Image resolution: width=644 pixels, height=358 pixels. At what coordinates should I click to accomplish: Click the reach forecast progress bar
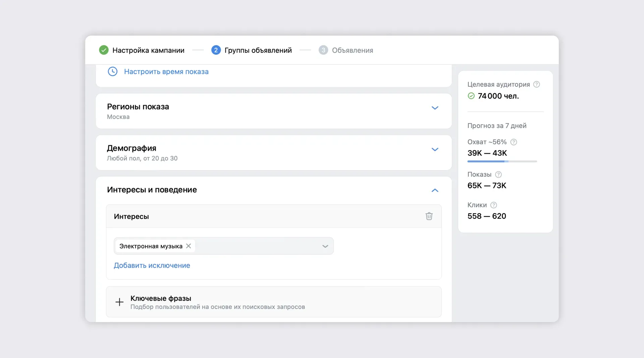(502, 162)
